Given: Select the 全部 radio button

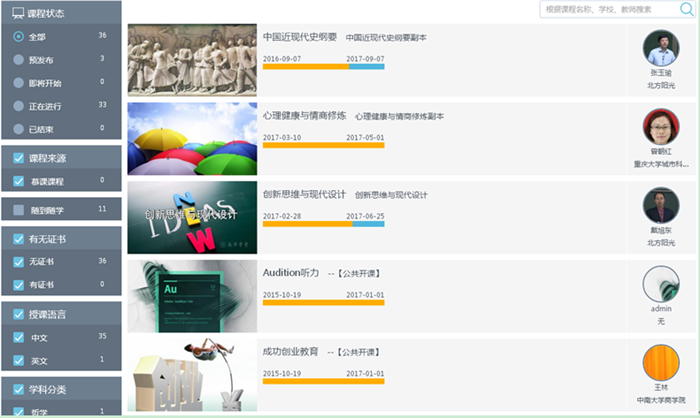Looking at the screenshot, I should (x=18, y=37).
